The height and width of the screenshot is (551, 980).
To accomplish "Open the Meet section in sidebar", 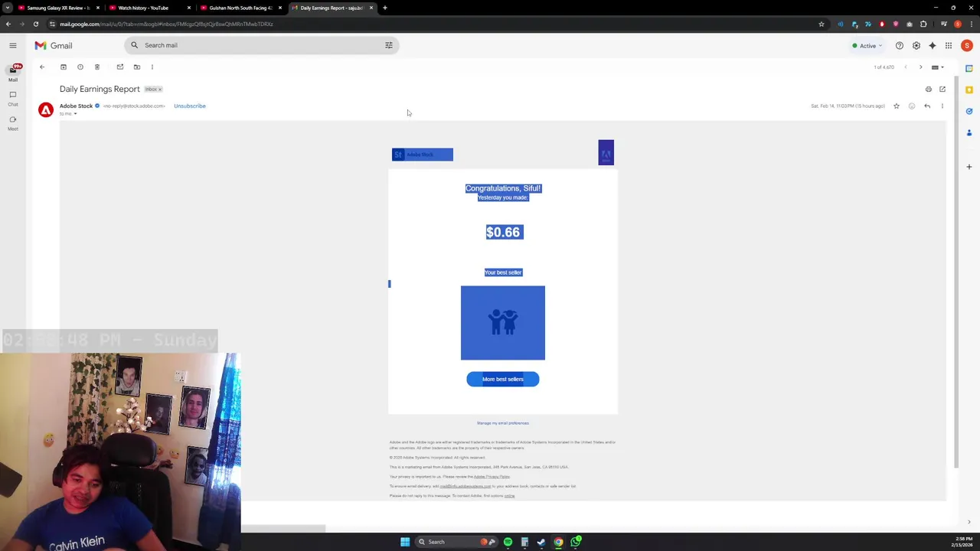I will (13, 122).
